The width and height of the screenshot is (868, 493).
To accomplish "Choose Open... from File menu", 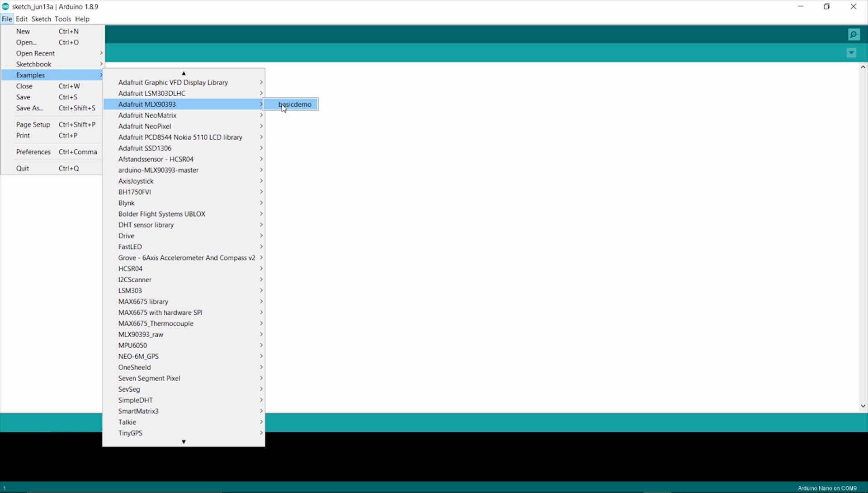I will tap(52, 42).
